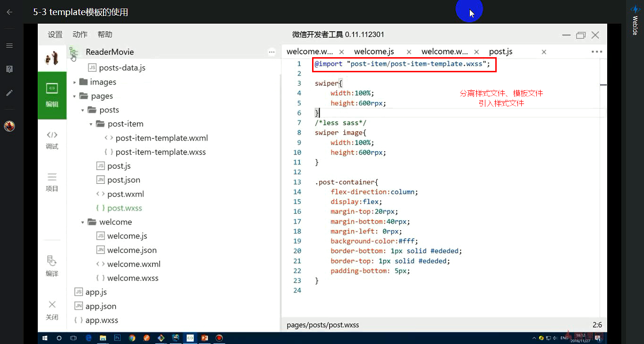Click the red record taskbar icon
Screen dimensions: 644x344
click(219, 338)
